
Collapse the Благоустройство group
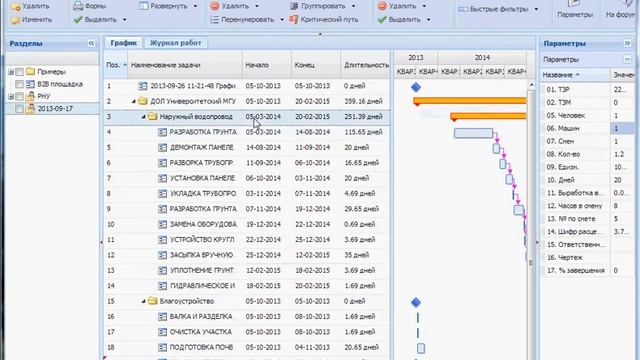[144, 301]
